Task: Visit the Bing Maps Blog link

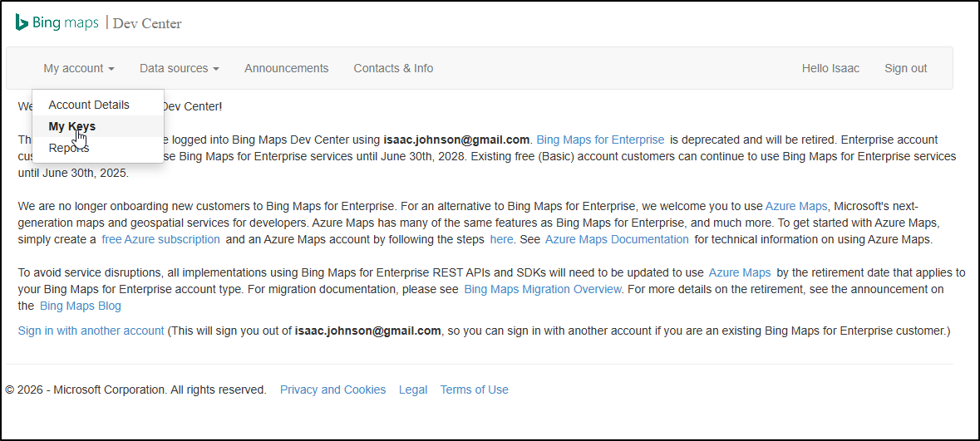Action: click(x=81, y=306)
